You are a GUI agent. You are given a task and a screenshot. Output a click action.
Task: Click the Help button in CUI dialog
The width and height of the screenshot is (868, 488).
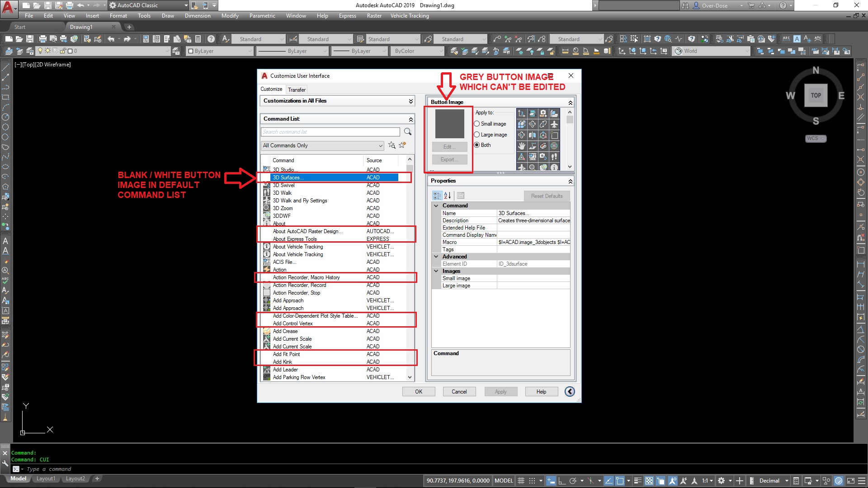click(541, 392)
